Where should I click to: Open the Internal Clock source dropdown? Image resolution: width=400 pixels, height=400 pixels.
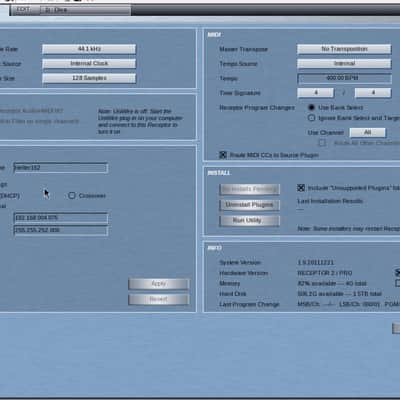pos(89,64)
